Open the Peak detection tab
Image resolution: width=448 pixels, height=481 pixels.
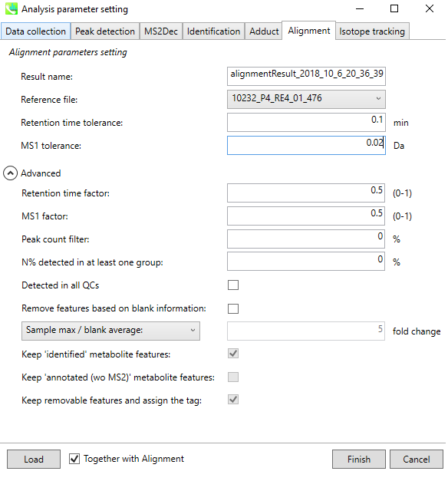105,31
